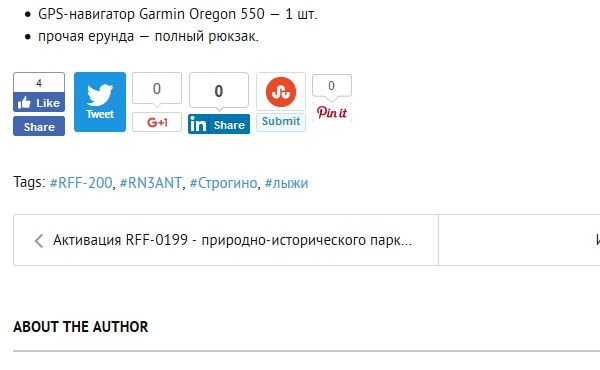600x370 pixels.
Task: Click the Pinterest pin count bubble
Action: pyautogui.click(x=332, y=86)
